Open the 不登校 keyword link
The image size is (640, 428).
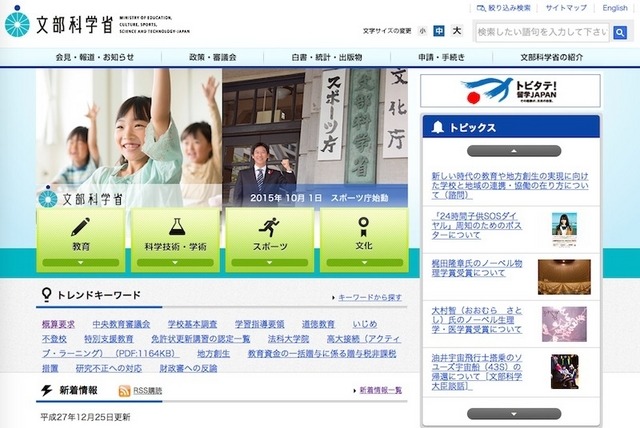pyautogui.click(x=54, y=339)
